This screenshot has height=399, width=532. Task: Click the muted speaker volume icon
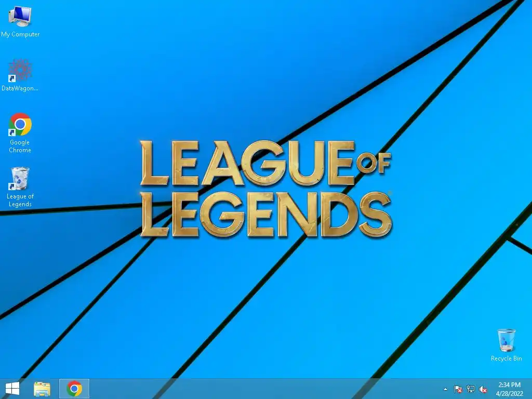pos(483,389)
